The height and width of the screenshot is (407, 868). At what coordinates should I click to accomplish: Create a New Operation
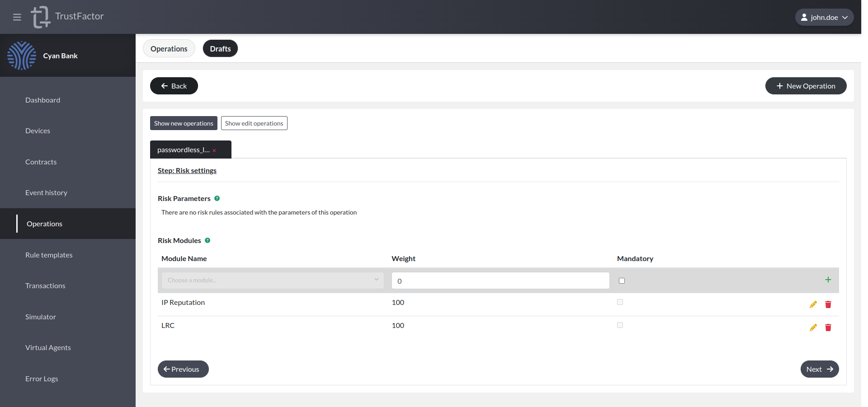806,86
